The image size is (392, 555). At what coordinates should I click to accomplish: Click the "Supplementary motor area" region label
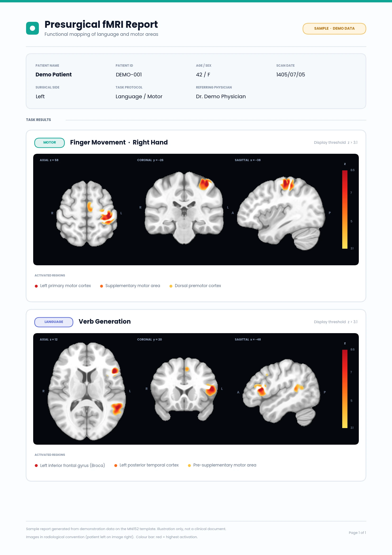133,286
